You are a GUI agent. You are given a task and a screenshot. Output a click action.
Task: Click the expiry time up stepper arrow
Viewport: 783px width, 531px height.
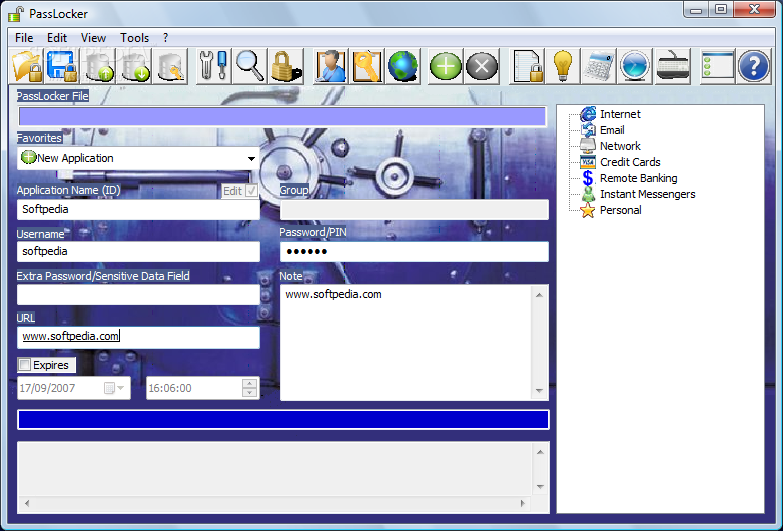249,384
